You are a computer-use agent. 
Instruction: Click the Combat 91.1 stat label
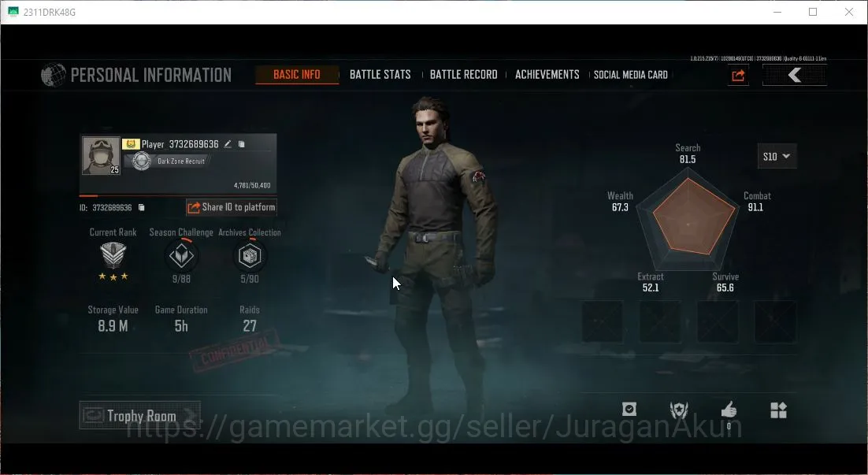[x=756, y=202]
